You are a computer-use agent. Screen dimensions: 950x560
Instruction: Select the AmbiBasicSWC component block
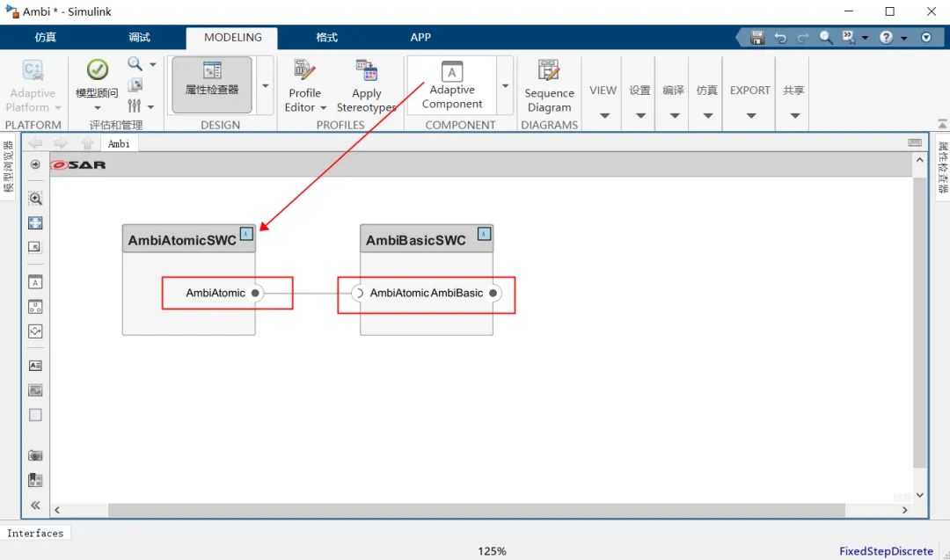427,280
